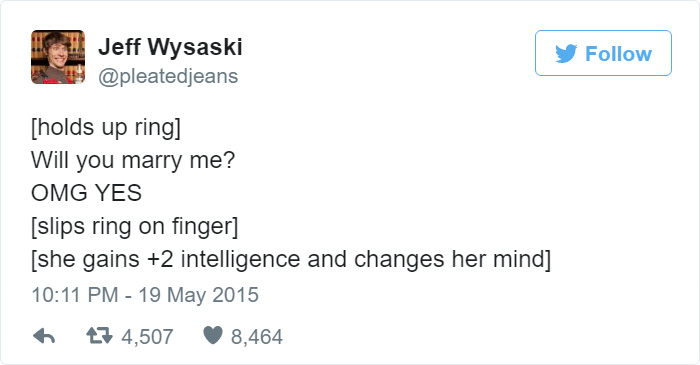View the 8,464 likes count

(257, 336)
